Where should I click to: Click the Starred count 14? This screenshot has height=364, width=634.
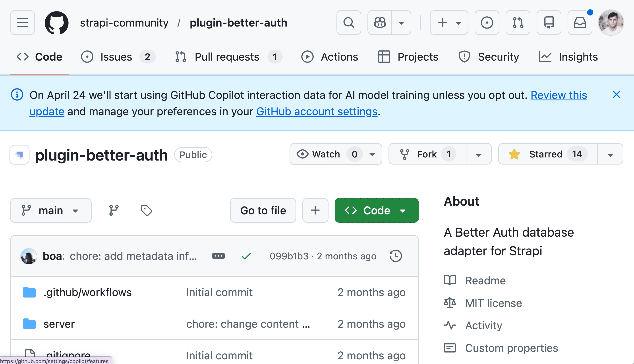coord(577,154)
